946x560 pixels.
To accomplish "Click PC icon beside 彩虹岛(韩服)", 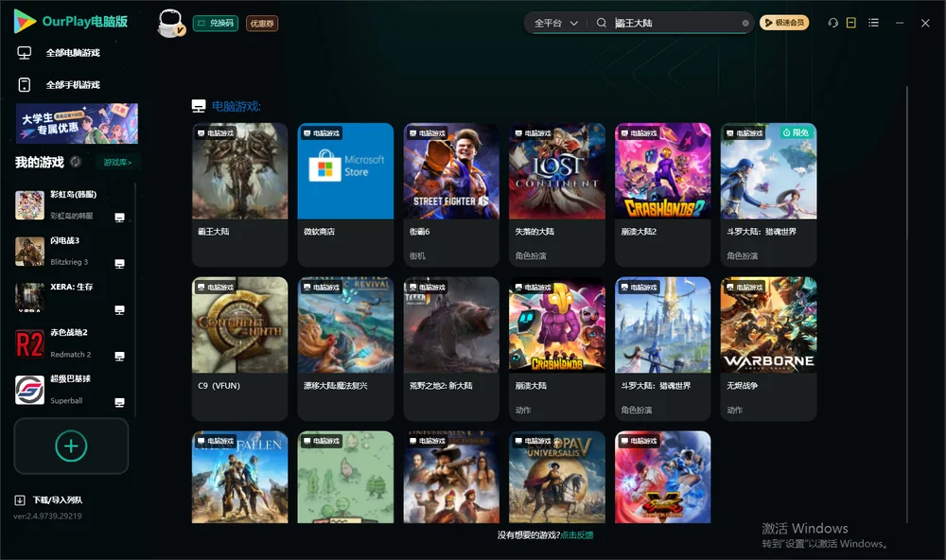I will (x=119, y=218).
